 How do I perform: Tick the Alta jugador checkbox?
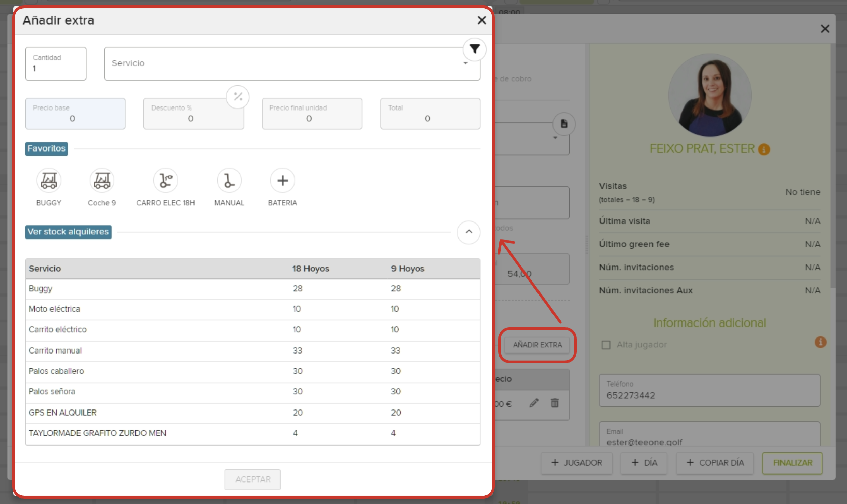pos(606,345)
